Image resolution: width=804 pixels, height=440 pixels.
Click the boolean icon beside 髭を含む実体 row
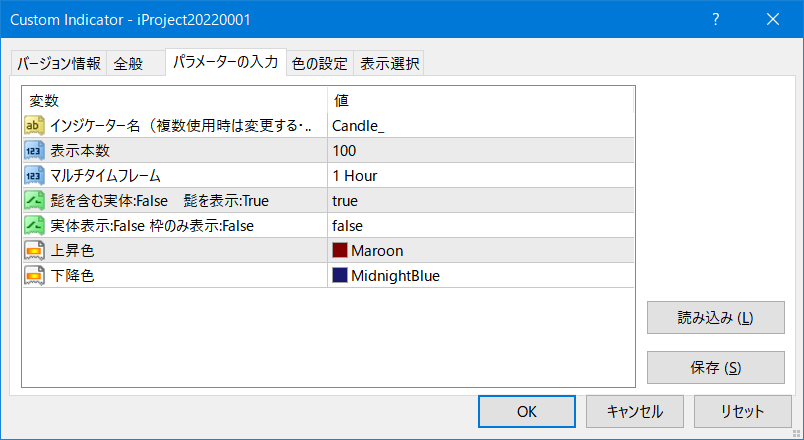point(34,201)
